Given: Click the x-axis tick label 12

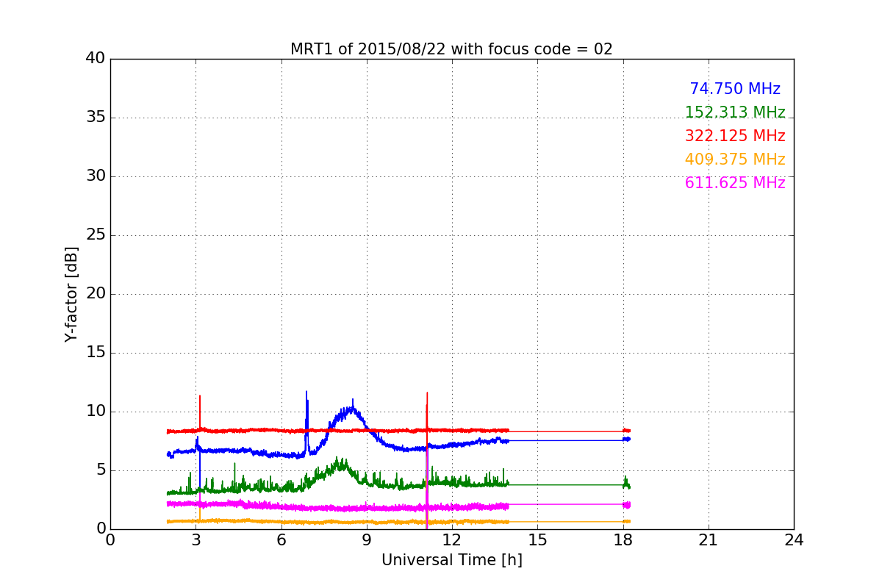Looking at the screenshot, I should (x=452, y=540).
